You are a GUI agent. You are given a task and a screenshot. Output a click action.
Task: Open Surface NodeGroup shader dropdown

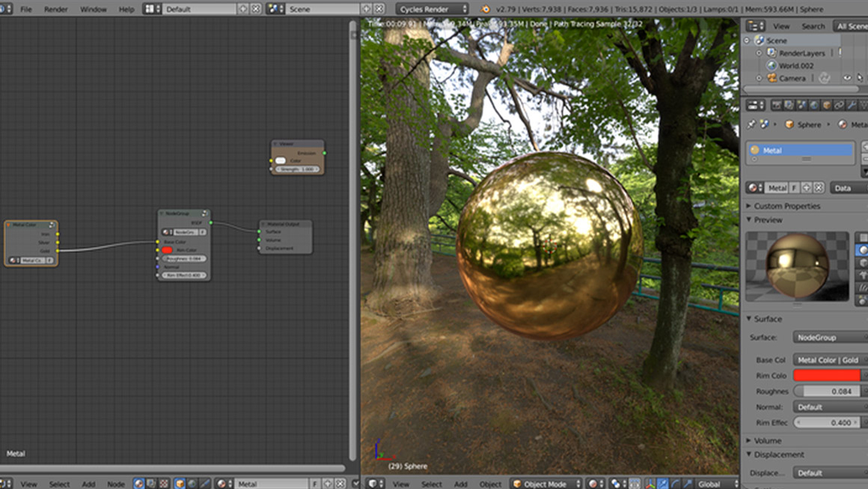click(x=831, y=337)
